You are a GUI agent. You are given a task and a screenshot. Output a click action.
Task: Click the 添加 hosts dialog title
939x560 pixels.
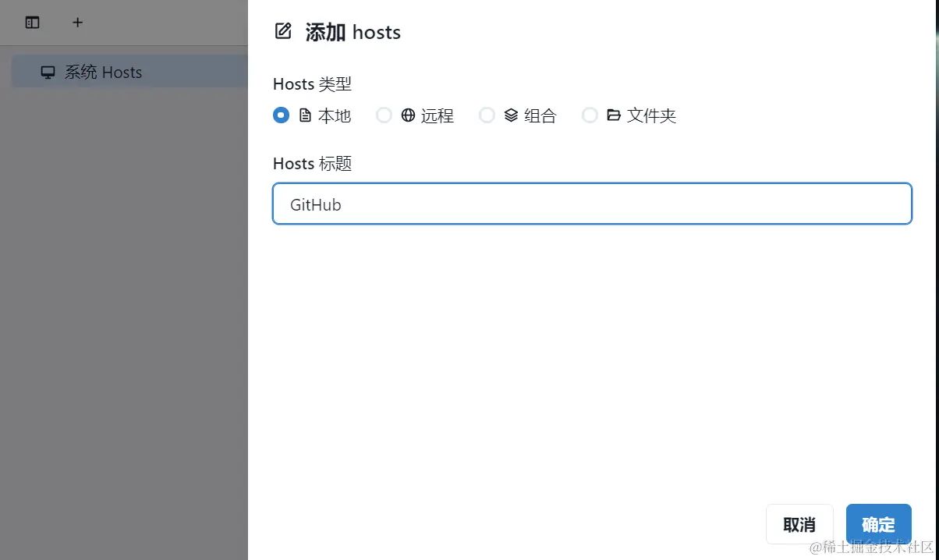pos(353,32)
